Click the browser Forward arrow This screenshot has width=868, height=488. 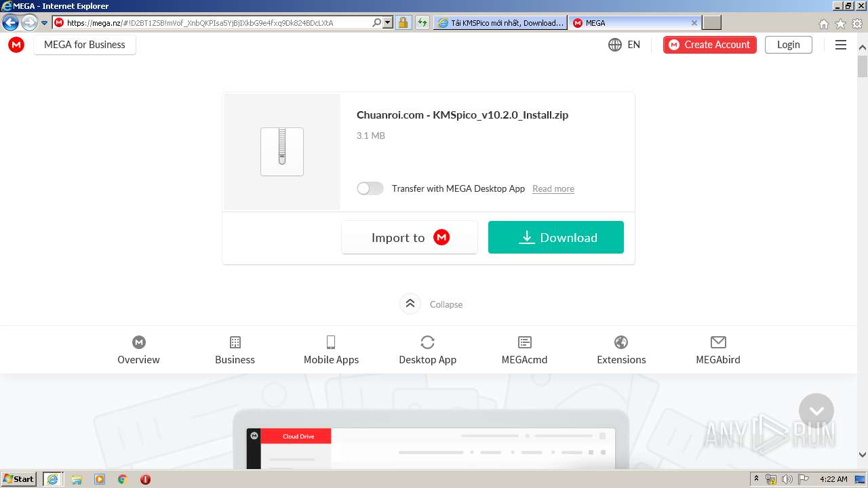(x=29, y=22)
